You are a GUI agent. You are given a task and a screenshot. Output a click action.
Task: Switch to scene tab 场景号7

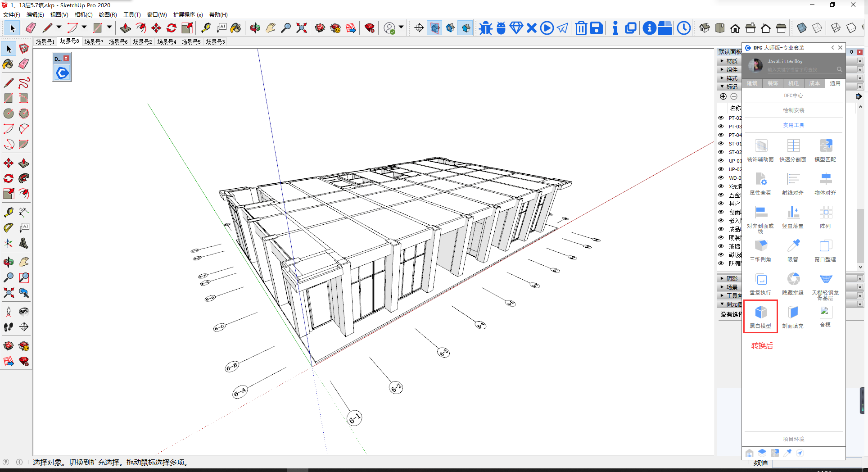point(94,42)
